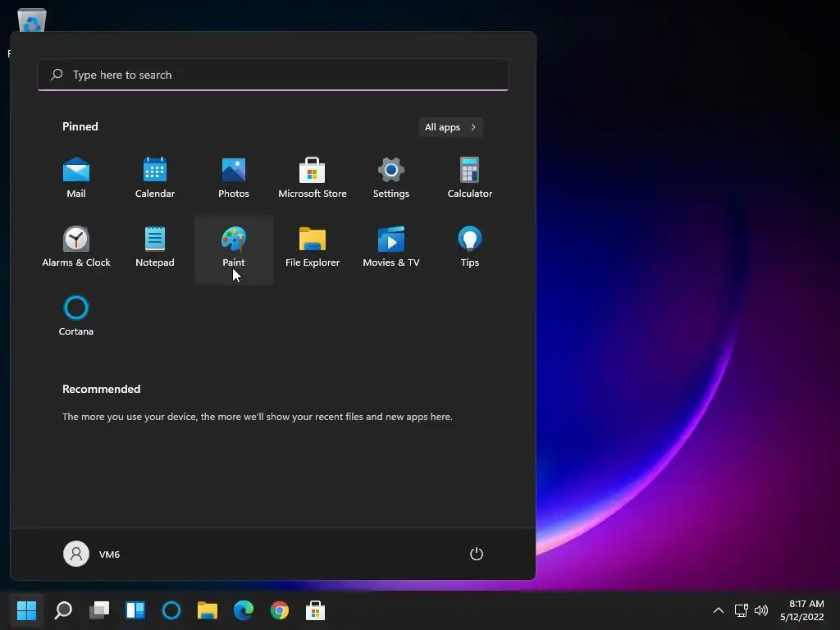The height and width of the screenshot is (630, 840).
Task: Open the Tips app
Action: coord(470,247)
